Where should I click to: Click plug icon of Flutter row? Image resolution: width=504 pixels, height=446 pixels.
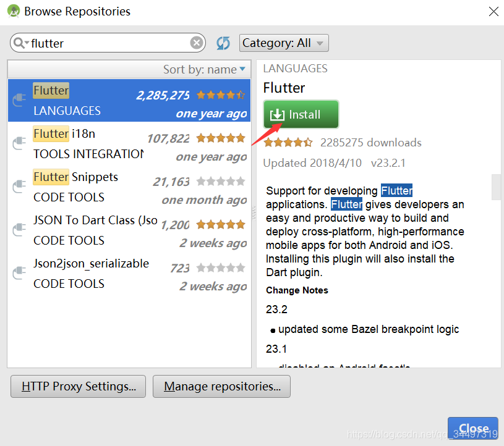pyautogui.click(x=19, y=100)
